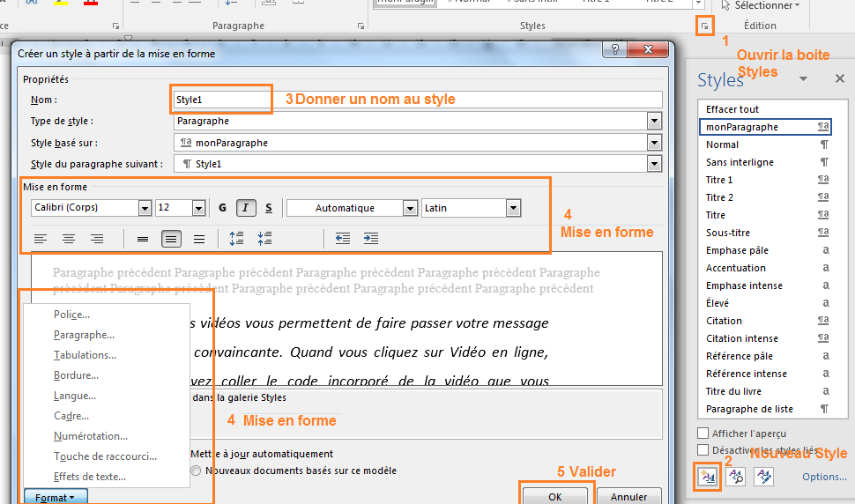Open Styles pane via ribbon launcher arrow

[705, 26]
